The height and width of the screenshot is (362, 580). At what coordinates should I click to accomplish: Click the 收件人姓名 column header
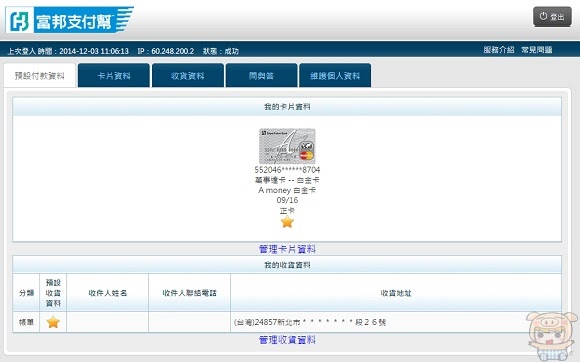(x=108, y=293)
